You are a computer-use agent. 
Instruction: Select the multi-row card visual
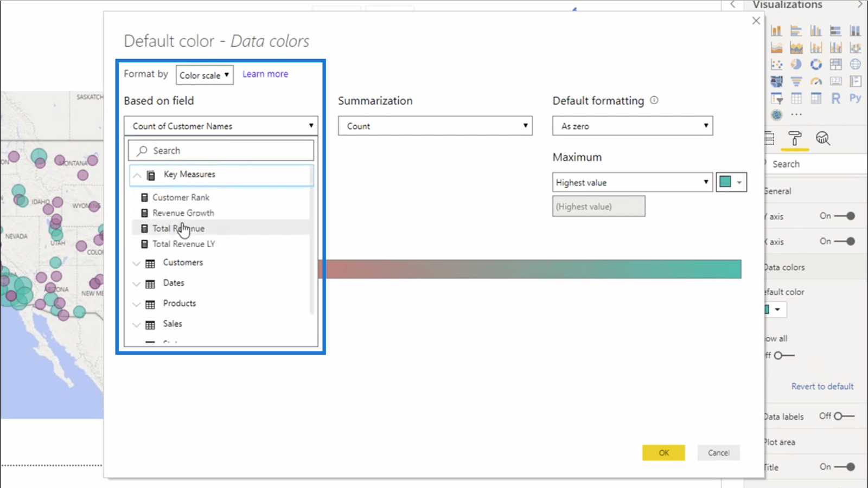pyautogui.click(x=856, y=81)
